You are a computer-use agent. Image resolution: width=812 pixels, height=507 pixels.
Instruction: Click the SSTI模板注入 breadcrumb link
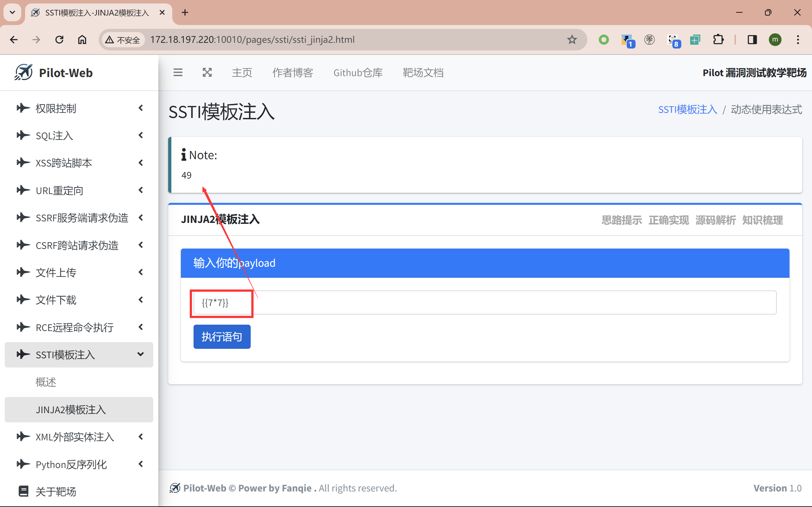pyautogui.click(x=688, y=109)
